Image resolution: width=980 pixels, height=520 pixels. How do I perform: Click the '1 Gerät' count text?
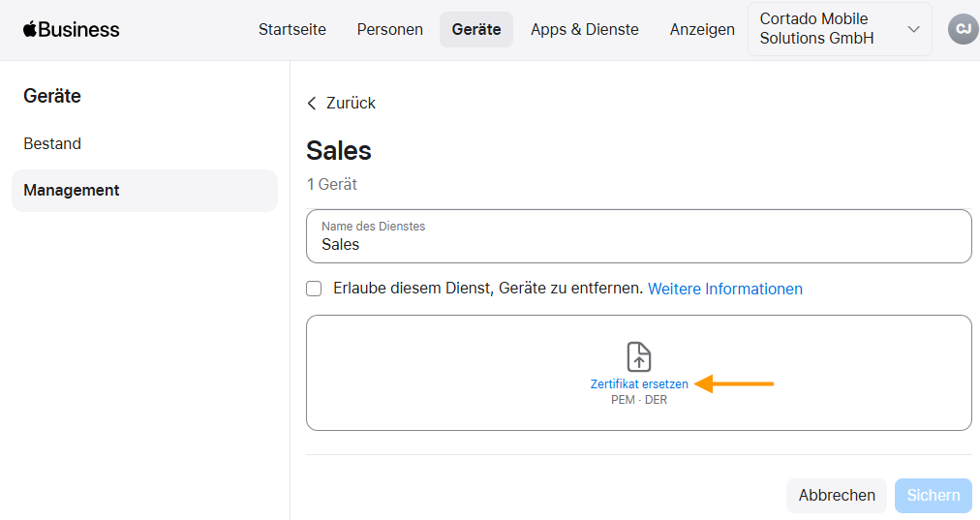(x=332, y=184)
